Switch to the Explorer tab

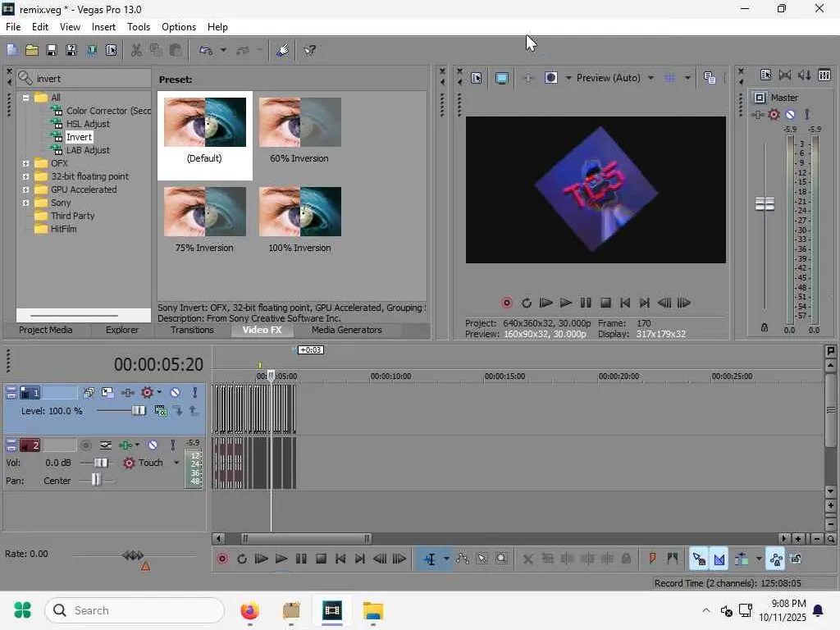point(121,330)
